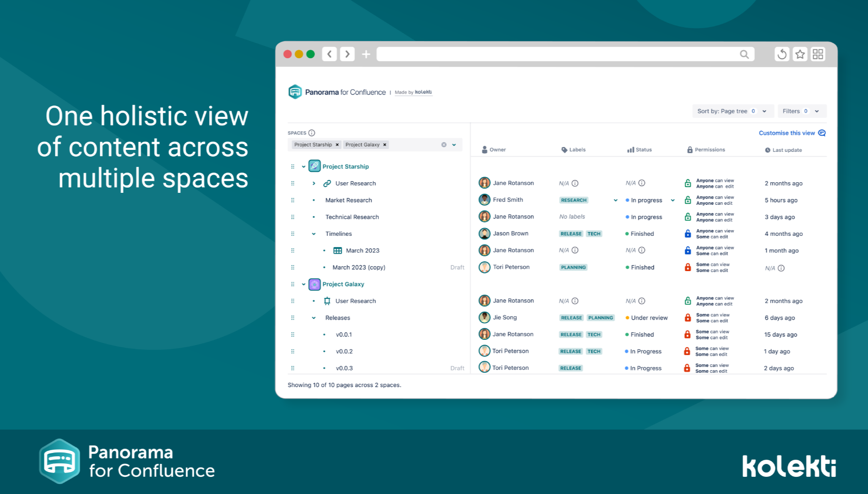
Task: Reload the page with refresh icon
Action: coord(782,54)
